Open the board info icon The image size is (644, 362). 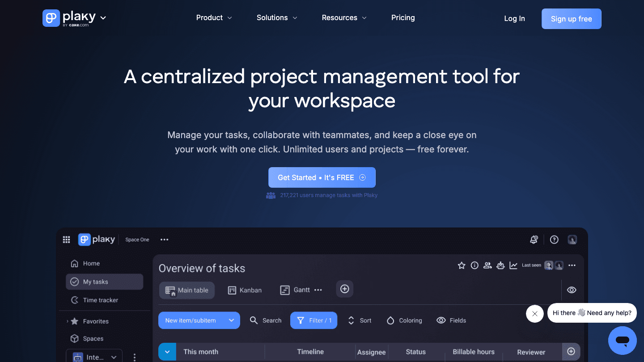click(x=475, y=265)
